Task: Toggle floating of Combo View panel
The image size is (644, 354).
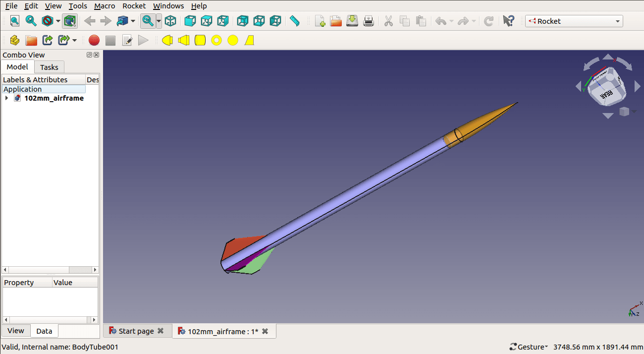Action: click(x=89, y=55)
